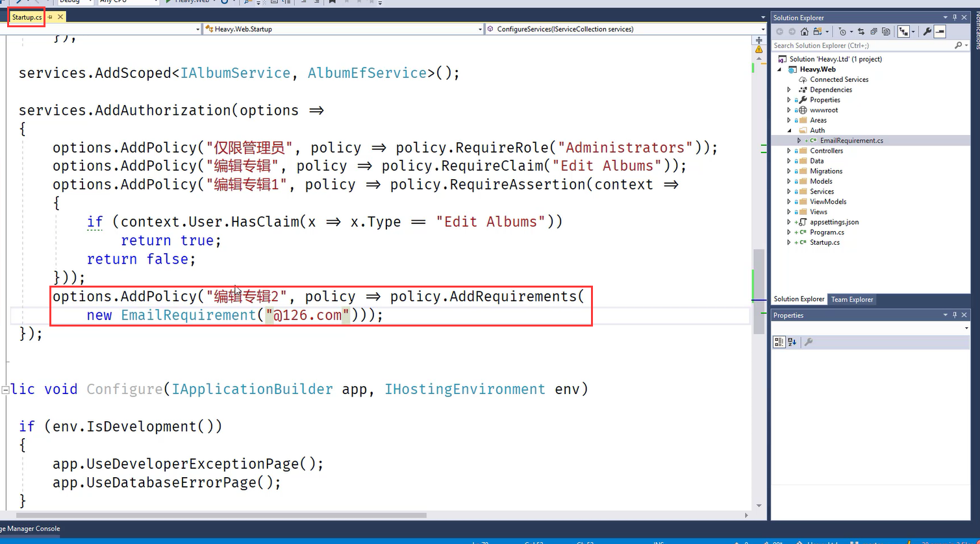The width and height of the screenshot is (980, 544).
Task: Click editor scroll down arrow
Action: pyautogui.click(x=759, y=506)
